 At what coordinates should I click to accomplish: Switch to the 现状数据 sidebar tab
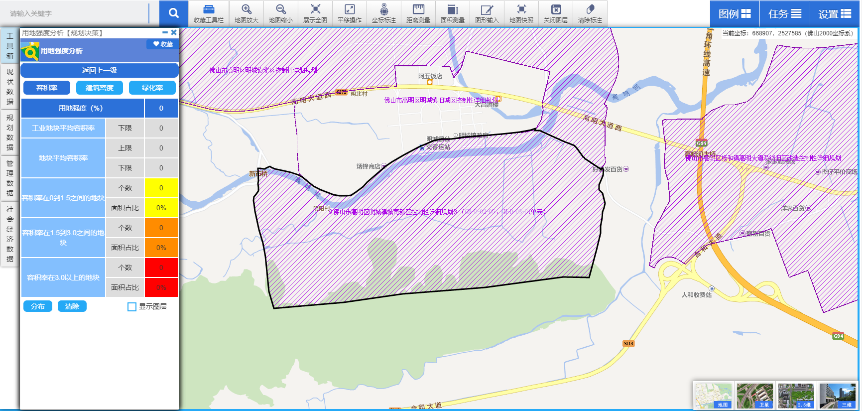[x=10, y=87]
